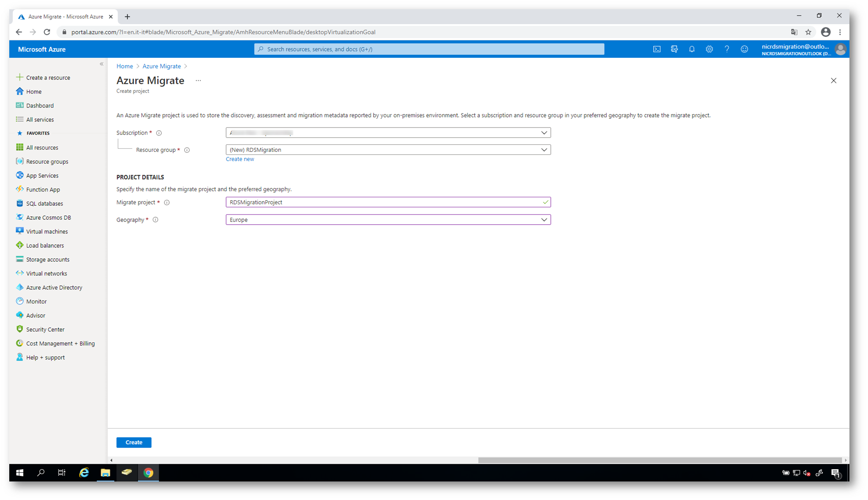Click the browser address bar URL
This screenshot has height=500, width=868.
click(x=223, y=32)
